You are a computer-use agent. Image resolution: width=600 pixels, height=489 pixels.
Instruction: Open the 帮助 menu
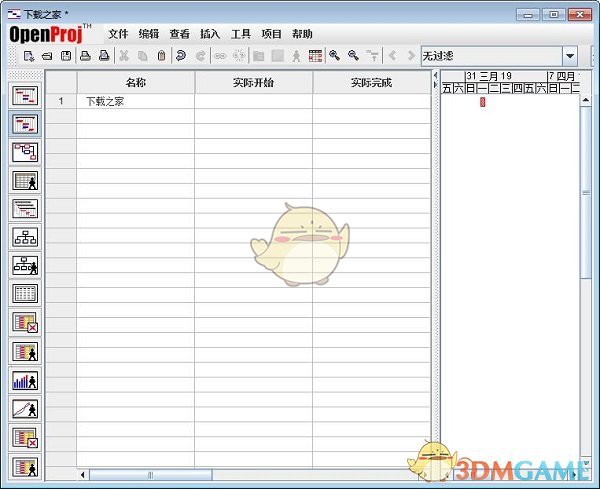pyautogui.click(x=302, y=34)
